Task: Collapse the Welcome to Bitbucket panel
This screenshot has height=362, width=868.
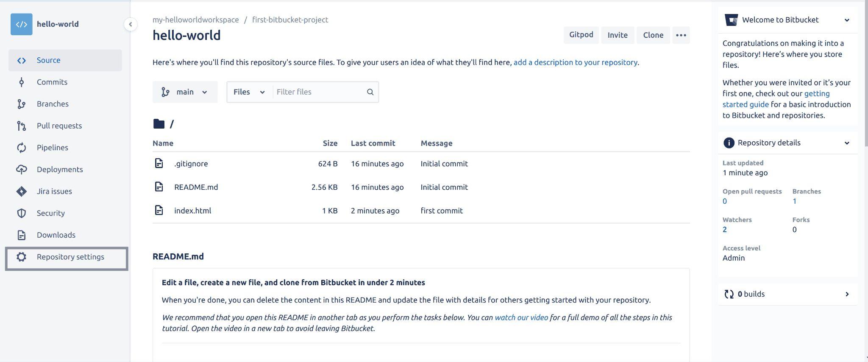Action: pyautogui.click(x=846, y=20)
